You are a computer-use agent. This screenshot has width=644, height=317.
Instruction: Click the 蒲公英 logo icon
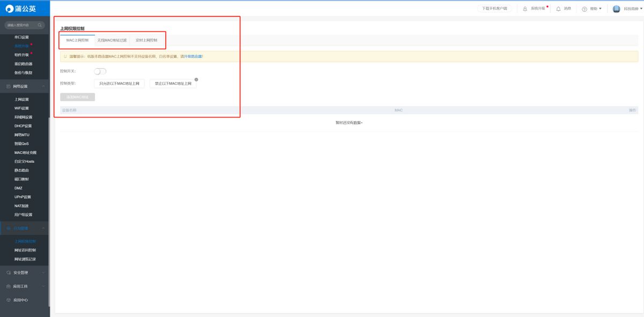pyautogui.click(x=9, y=9)
